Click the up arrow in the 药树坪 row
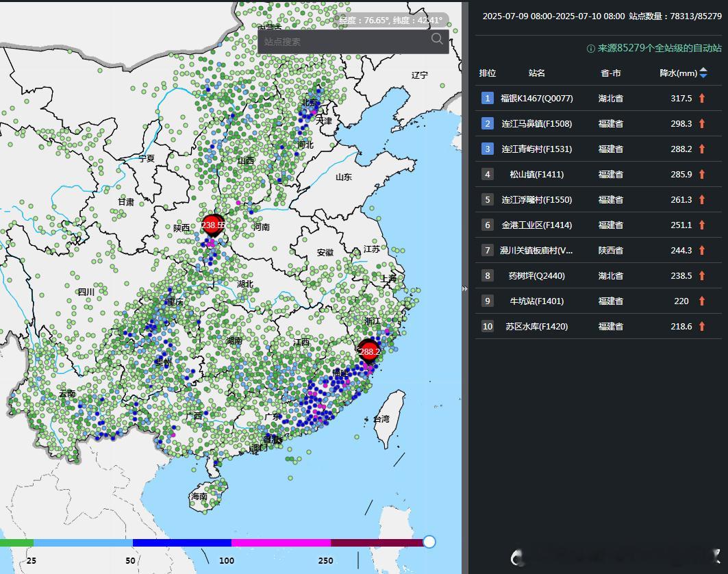 point(702,275)
